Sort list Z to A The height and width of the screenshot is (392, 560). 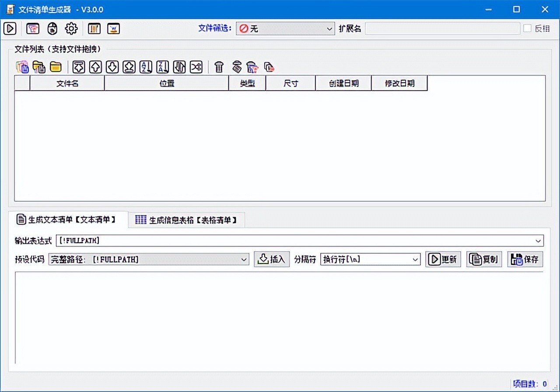[x=163, y=67]
